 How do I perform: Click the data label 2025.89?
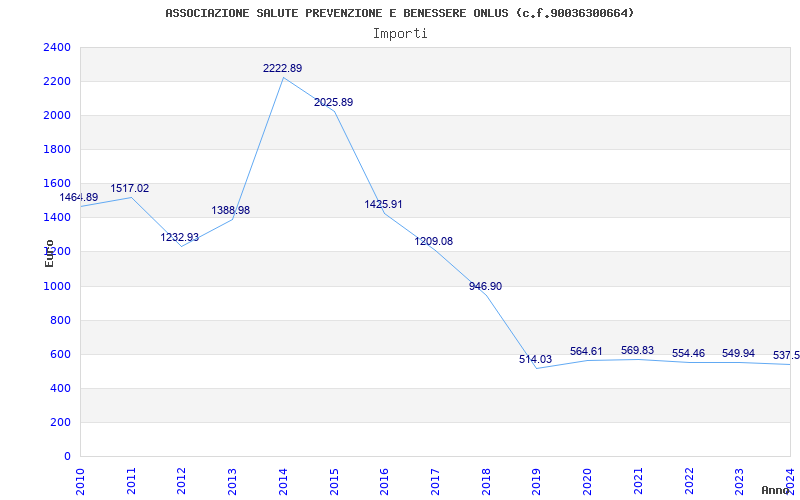334,103
